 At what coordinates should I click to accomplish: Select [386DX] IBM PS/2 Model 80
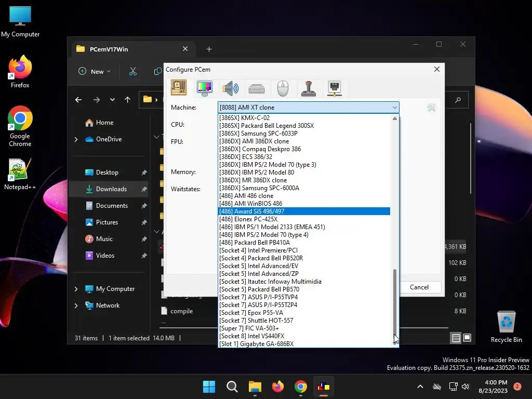[x=304, y=172]
